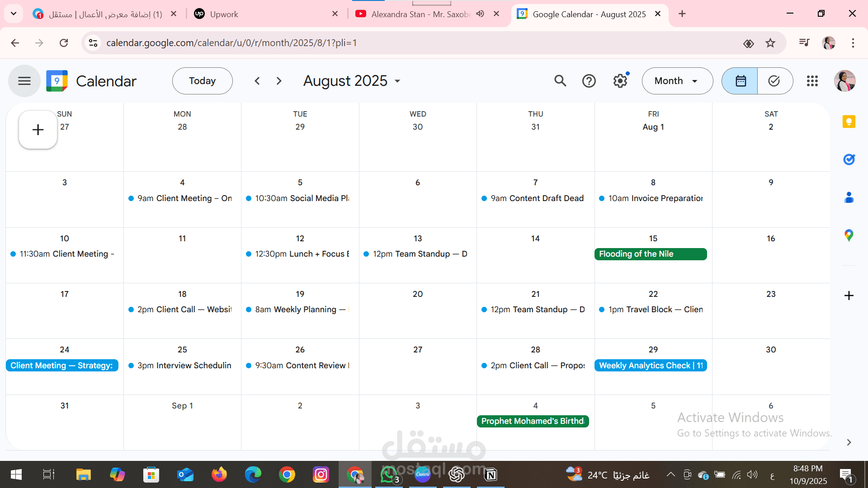Open Client Meeting — Strategy event
The height and width of the screenshot is (488, 868).
[x=62, y=366]
